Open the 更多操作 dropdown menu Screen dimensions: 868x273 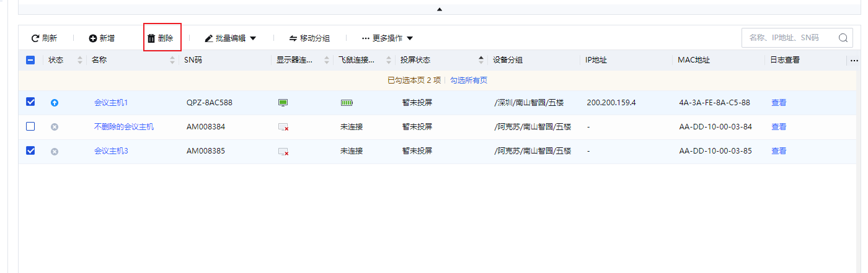click(387, 38)
